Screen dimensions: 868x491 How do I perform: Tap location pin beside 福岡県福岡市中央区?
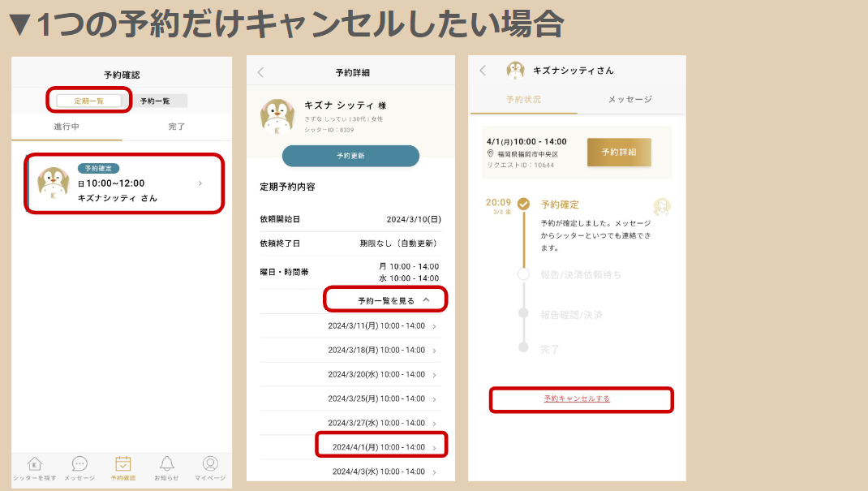(x=491, y=154)
